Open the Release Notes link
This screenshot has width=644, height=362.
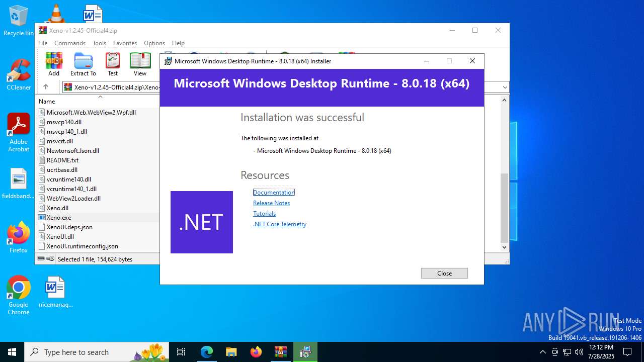point(271,203)
